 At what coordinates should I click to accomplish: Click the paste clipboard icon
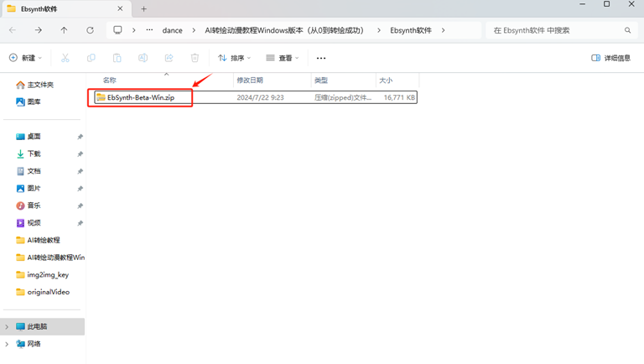[x=117, y=58]
